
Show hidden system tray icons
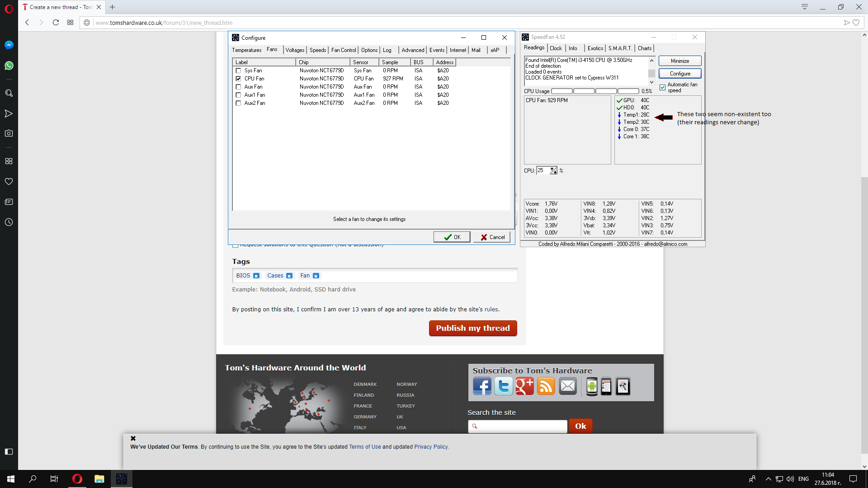768,479
